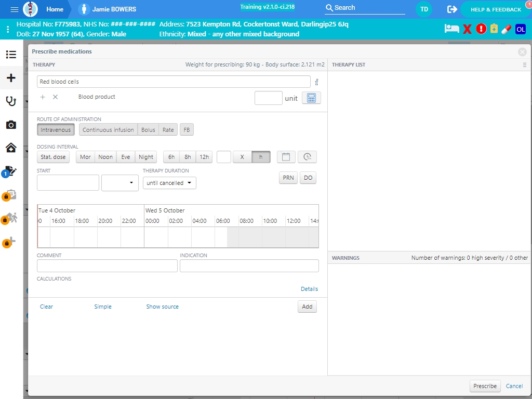Click Stat. dose button
The image size is (532, 399).
click(54, 157)
